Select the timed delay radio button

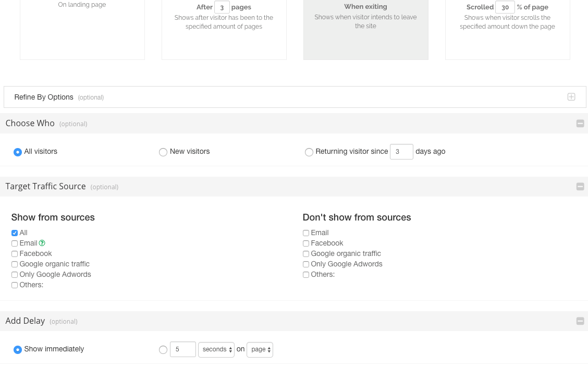163,350
